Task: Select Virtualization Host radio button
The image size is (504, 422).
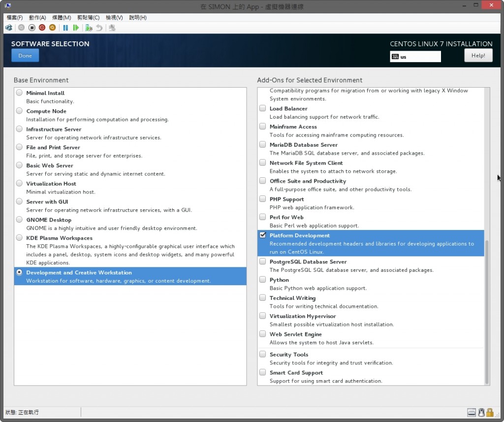Action: [19, 183]
